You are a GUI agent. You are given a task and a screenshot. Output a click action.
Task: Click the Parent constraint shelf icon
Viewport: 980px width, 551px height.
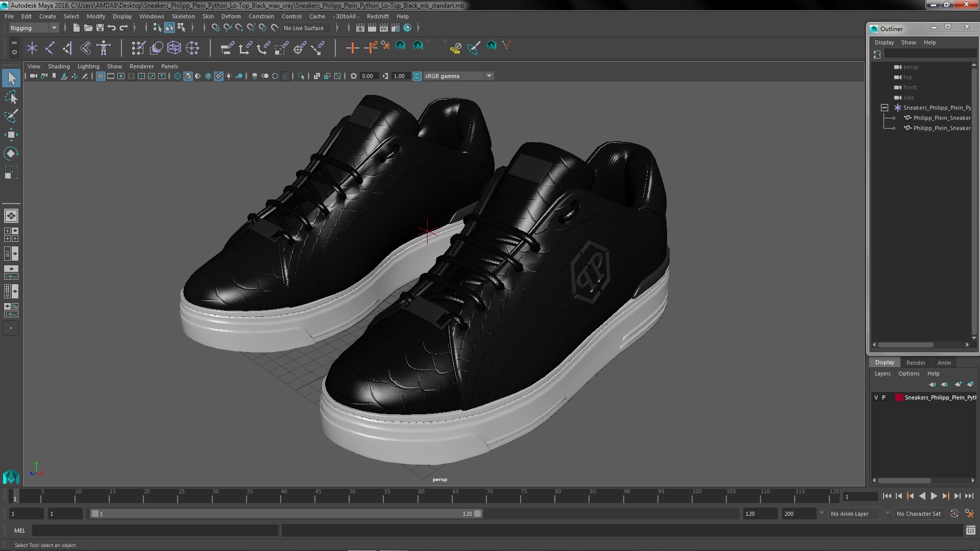(x=227, y=48)
